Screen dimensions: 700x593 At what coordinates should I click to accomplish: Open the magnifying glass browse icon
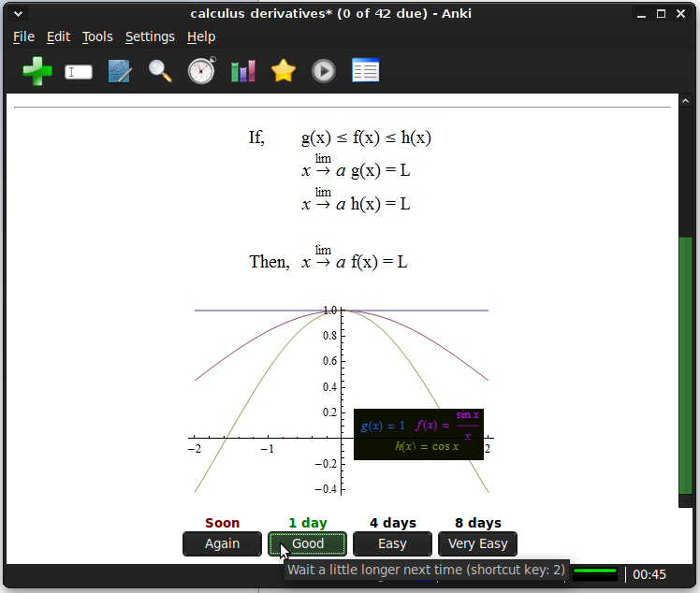pyautogui.click(x=160, y=71)
